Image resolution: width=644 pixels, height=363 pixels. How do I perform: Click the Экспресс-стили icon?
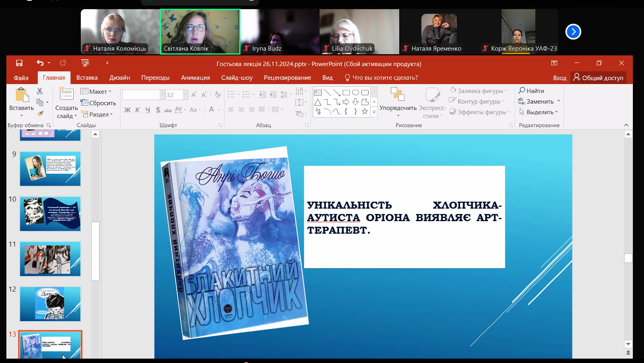pos(433,95)
